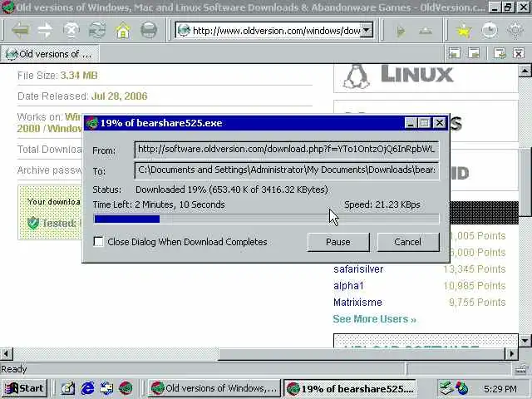Viewport: 532px width, 399px height.
Task: Open the preferences gear icon
Action: coord(515,31)
